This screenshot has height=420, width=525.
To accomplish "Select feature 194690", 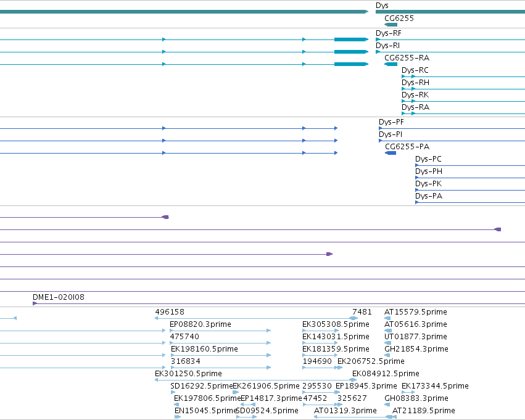I will (317, 361).
